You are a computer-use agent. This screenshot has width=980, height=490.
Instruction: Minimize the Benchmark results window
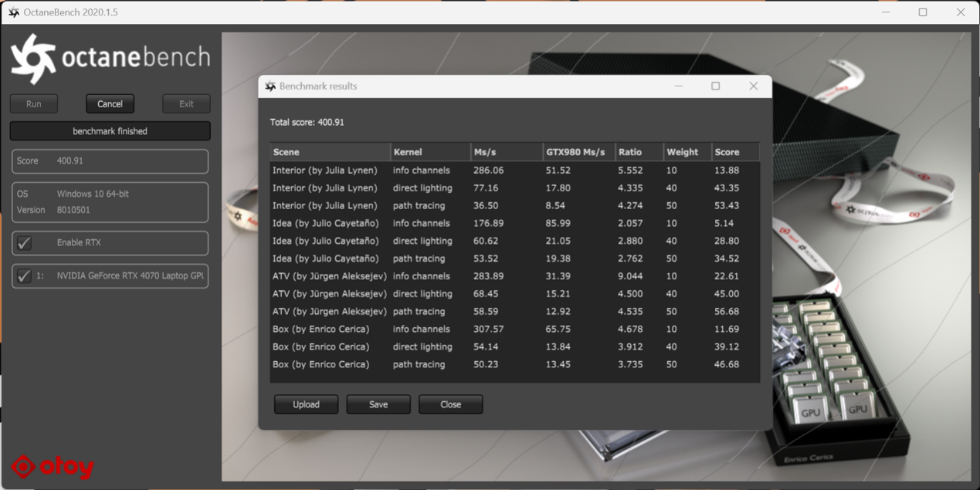click(679, 86)
